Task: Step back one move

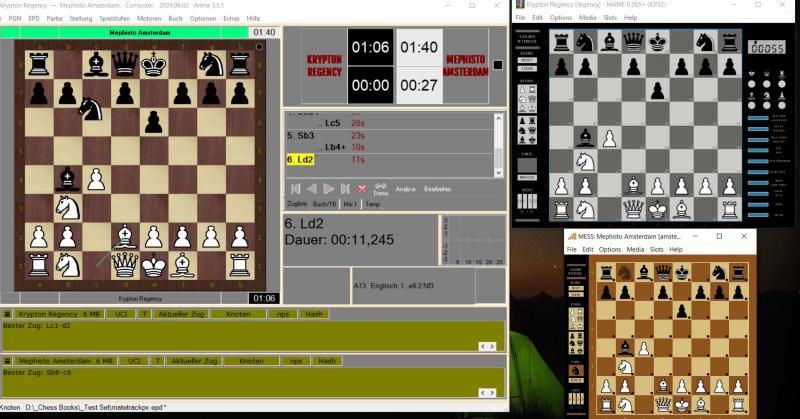Action: coord(311,188)
